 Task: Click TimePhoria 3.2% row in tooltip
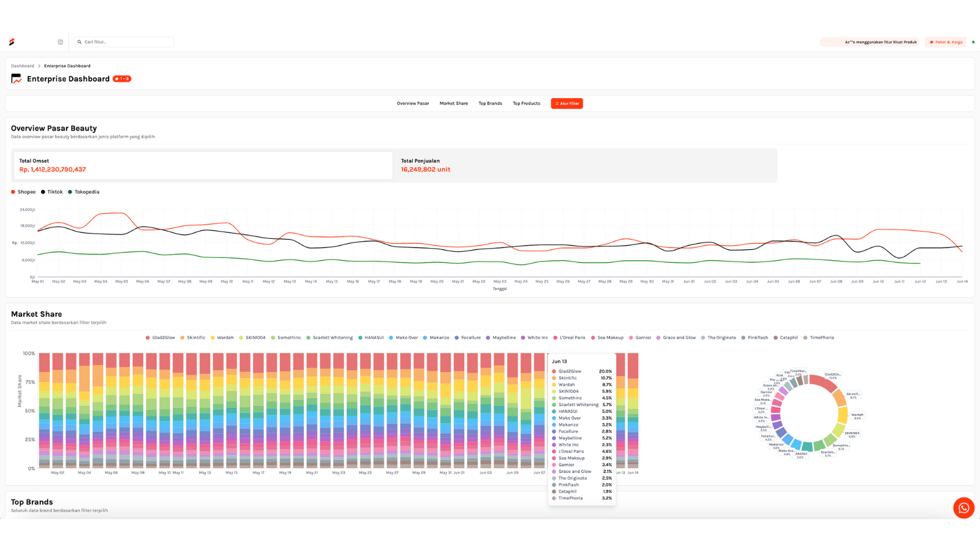pos(582,498)
